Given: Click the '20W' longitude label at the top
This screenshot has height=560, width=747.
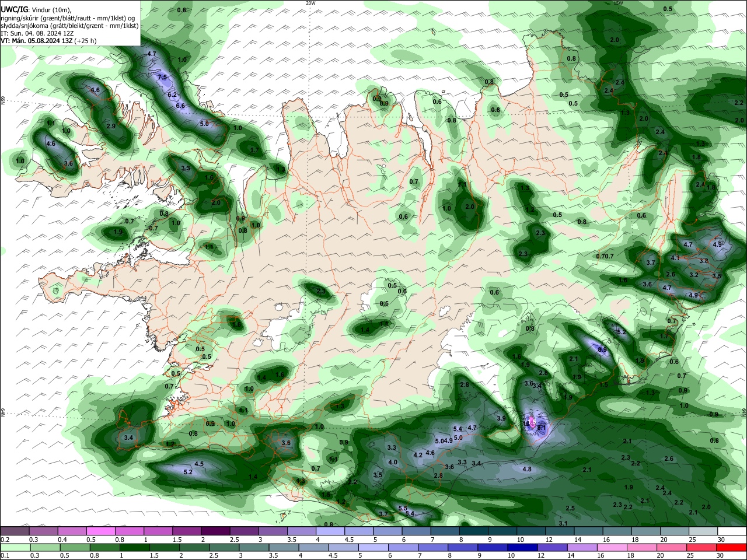Looking at the screenshot, I should point(310,2).
